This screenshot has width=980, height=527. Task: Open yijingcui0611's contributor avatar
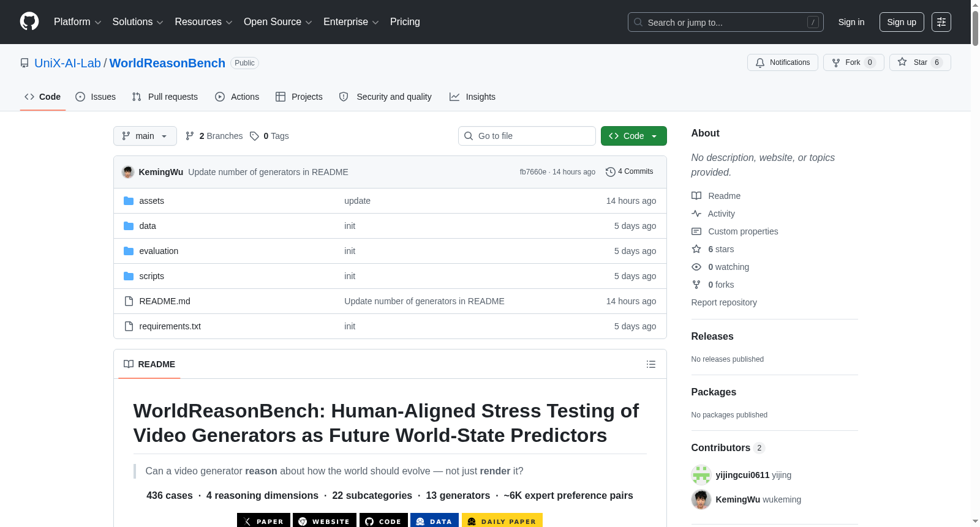click(x=701, y=475)
